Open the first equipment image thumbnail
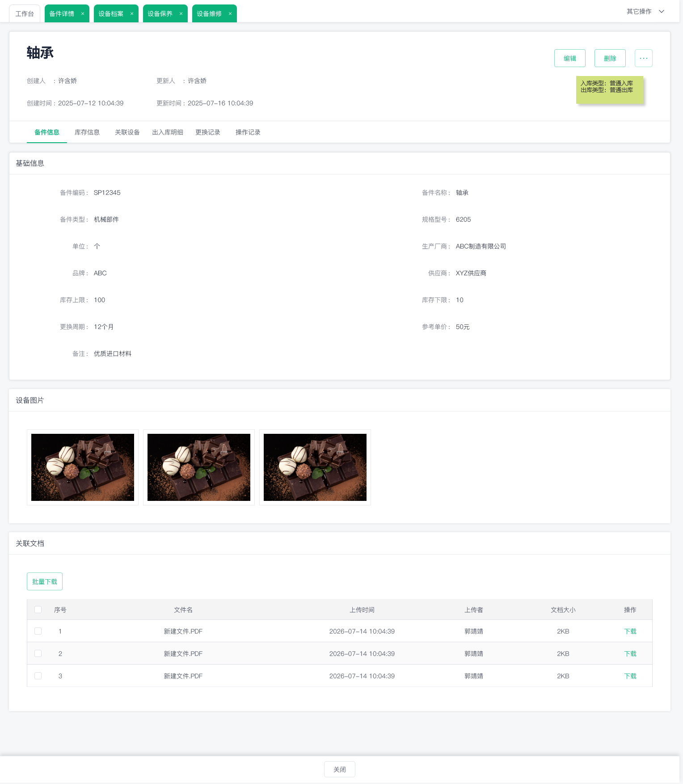 (83, 467)
